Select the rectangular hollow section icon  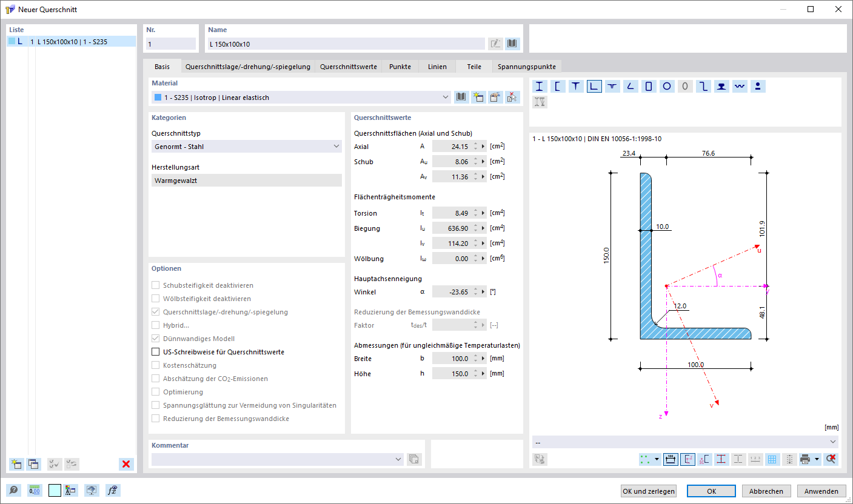pos(649,86)
